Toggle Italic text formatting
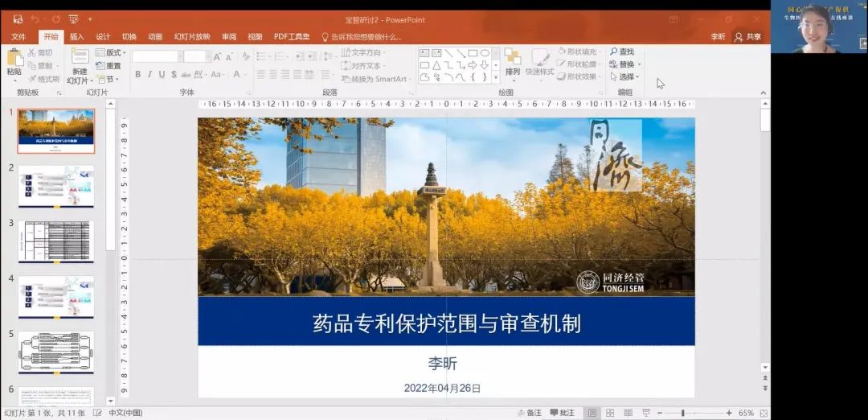Image resolution: width=868 pixels, height=420 pixels. [149, 75]
